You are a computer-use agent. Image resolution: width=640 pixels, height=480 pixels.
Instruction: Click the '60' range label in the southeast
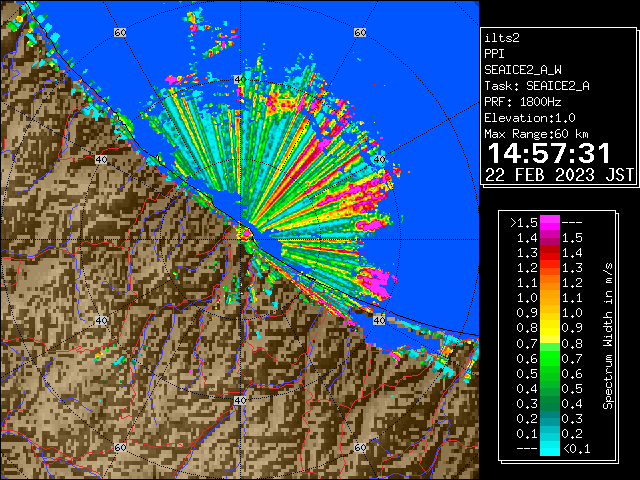coord(360,447)
